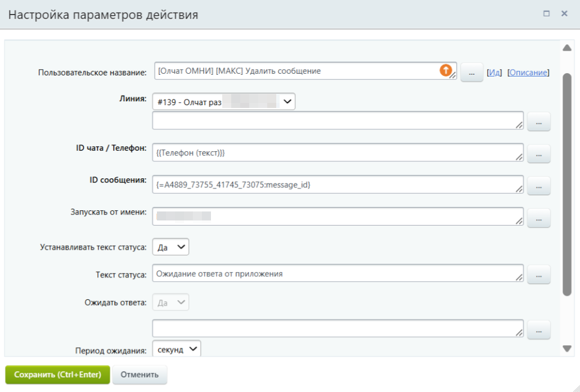Click the resize grip of the Пользовательское название field
This screenshot has height=392, width=580.
coord(453,75)
